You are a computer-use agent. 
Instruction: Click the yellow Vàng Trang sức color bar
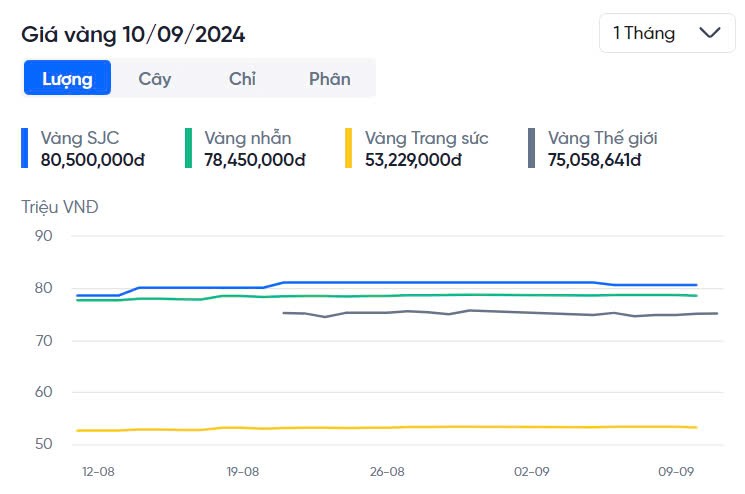tap(349, 148)
